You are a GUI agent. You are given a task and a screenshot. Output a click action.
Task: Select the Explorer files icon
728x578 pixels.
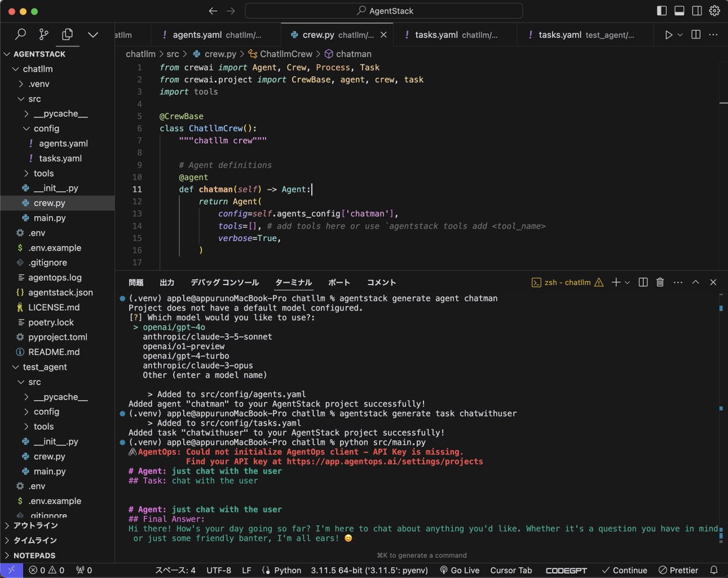[x=68, y=35]
